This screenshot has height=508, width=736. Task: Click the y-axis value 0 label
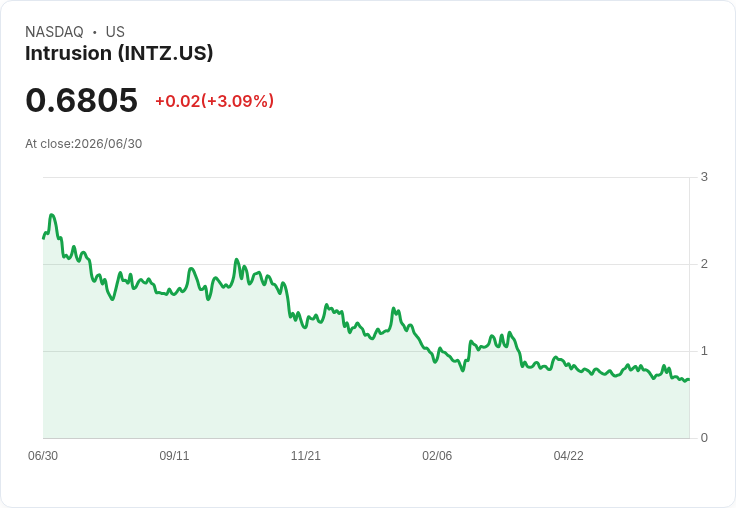[x=704, y=438]
